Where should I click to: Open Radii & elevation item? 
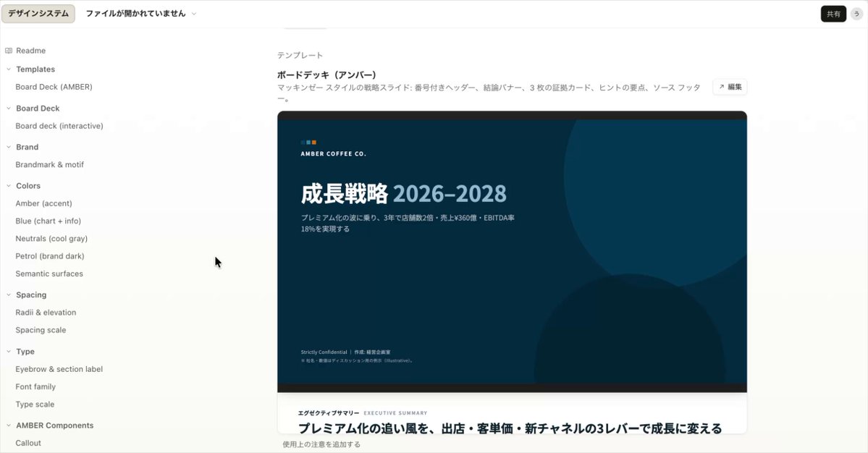pyautogui.click(x=46, y=313)
